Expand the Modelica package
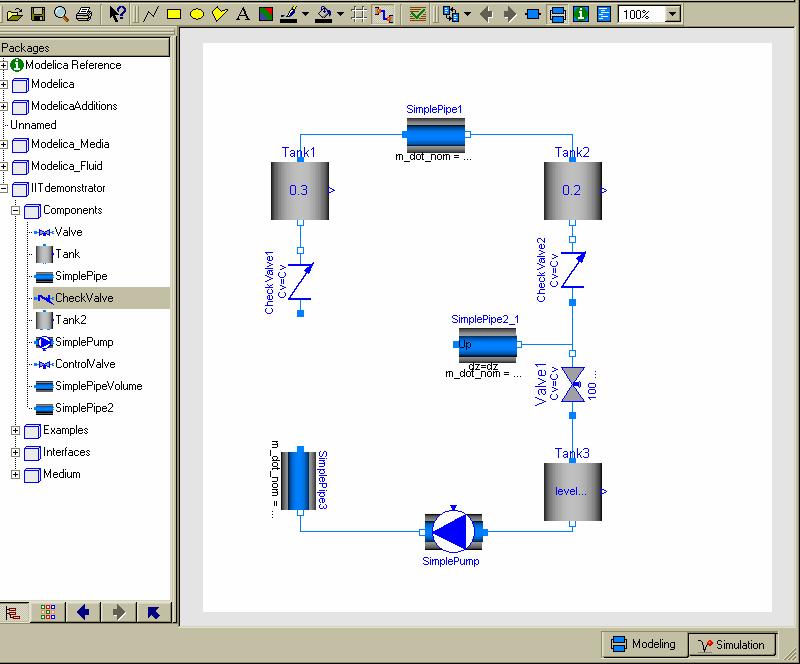 [4, 84]
